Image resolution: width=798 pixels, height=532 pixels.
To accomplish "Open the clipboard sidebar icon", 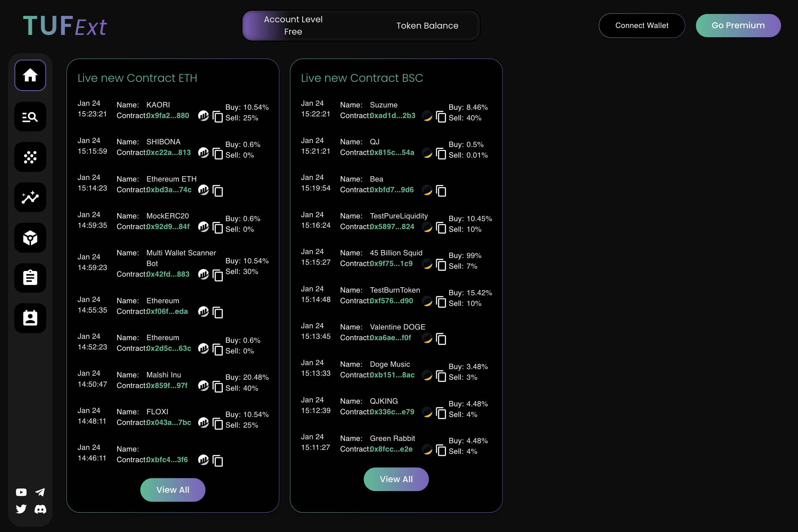I will pyautogui.click(x=30, y=278).
